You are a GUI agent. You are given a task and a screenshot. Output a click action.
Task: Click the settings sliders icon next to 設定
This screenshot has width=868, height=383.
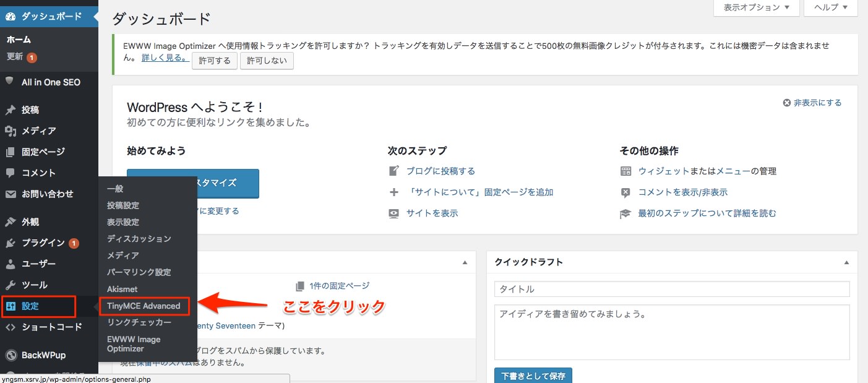pyautogui.click(x=11, y=306)
